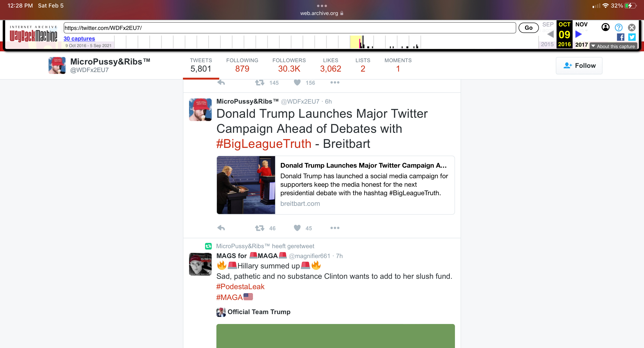This screenshot has width=644, height=348.
Task: Select the Tweets tab showing 5,801
Action: tap(201, 66)
